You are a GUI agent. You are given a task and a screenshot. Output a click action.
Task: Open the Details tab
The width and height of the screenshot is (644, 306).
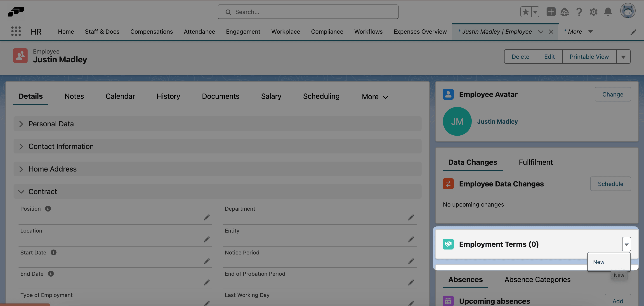click(31, 96)
